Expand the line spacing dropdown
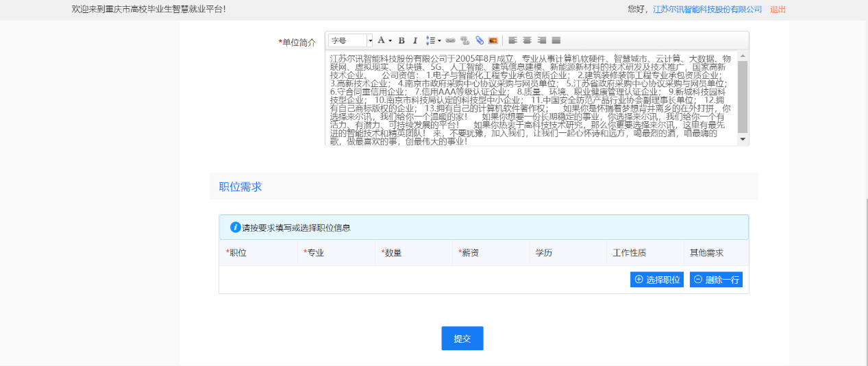 [x=433, y=40]
